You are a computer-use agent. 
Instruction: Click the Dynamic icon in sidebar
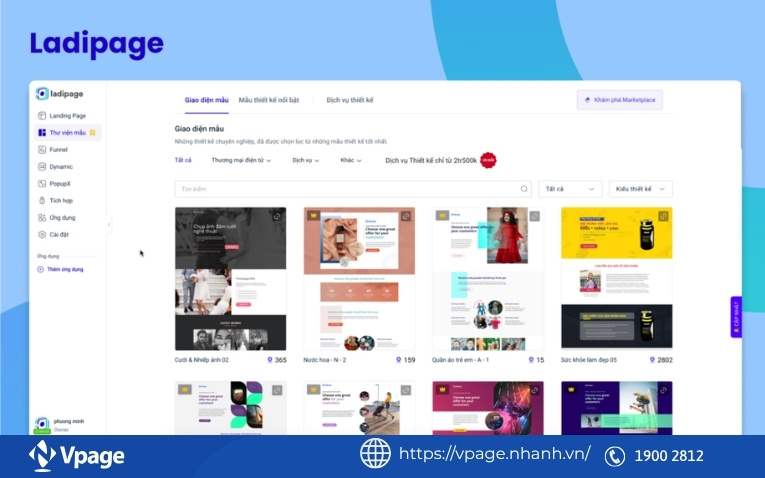42,167
